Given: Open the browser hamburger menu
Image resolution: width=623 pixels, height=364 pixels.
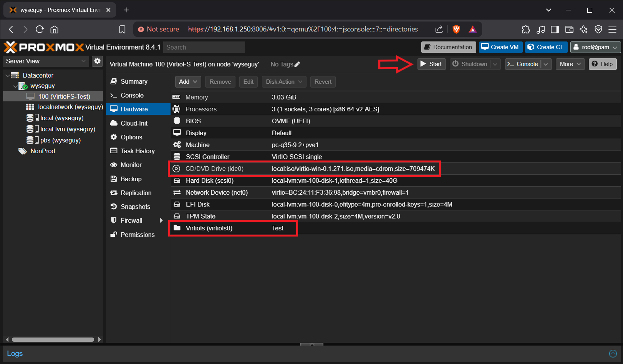Looking at the screenshot, I should point(613,29).
